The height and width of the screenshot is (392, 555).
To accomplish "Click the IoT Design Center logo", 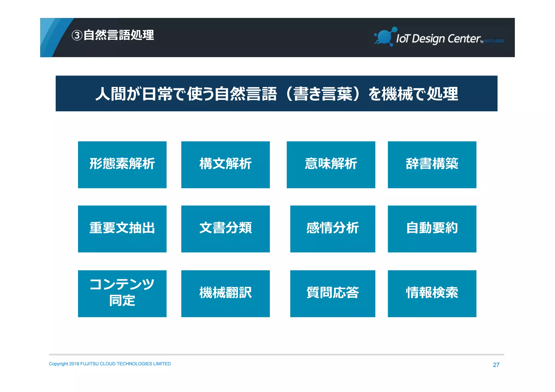I will 439,37.
